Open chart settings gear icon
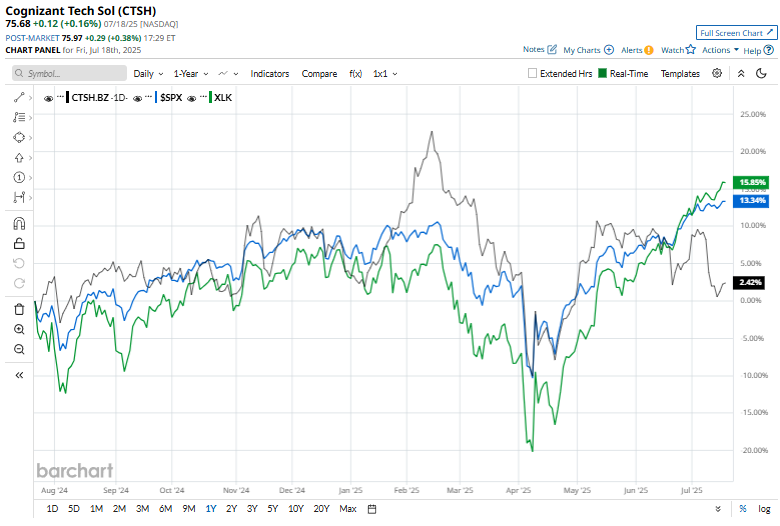Image resolution: width=780 pixels, height=526 pixels. [x=717, y=73]
